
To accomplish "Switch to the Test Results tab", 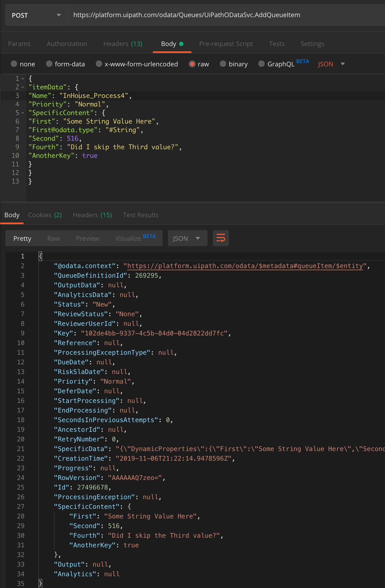I will pos(141,215).
